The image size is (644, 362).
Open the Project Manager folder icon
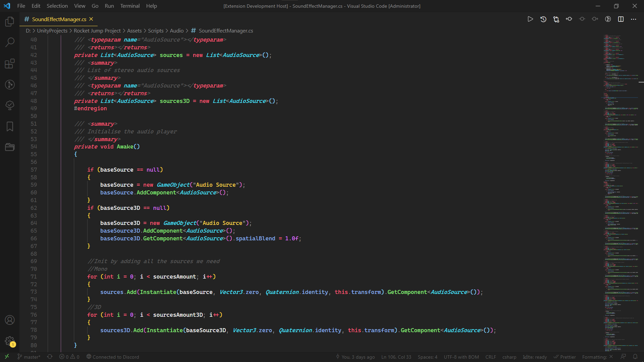10,147
